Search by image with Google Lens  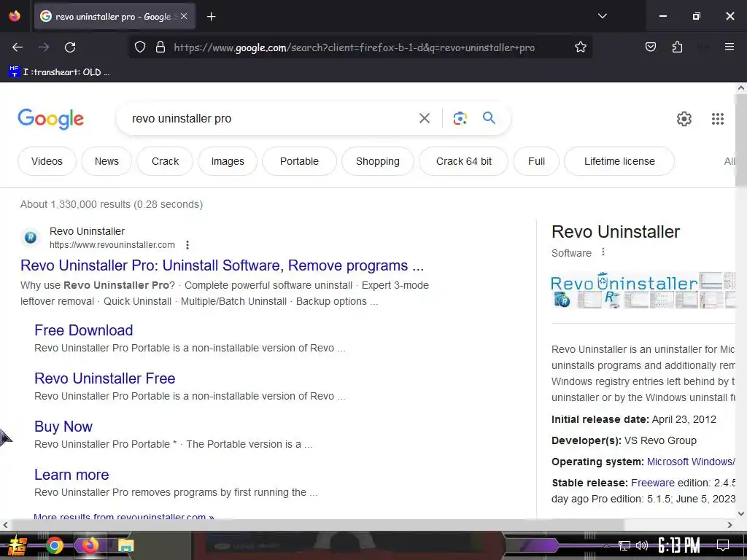coord(460,118)
